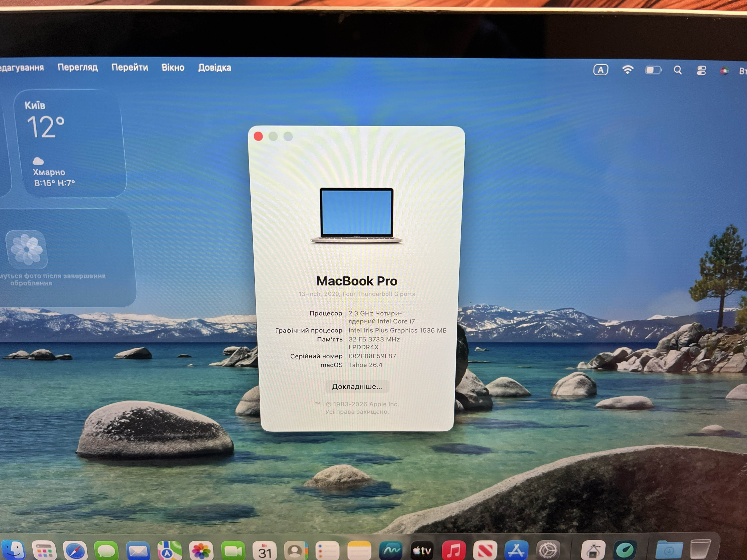747x560 pixels.
Task: Click the Процесор label
Action: click(326, 313)
